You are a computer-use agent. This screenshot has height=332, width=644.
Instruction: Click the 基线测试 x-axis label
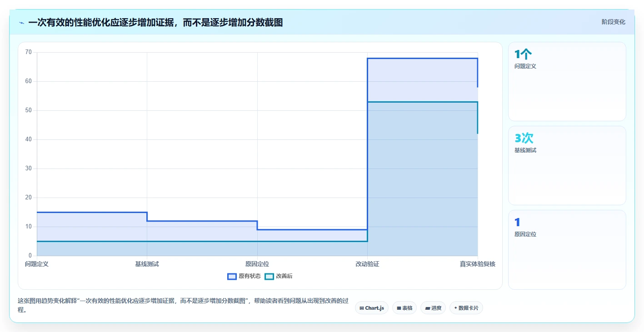tap(147, 264)
